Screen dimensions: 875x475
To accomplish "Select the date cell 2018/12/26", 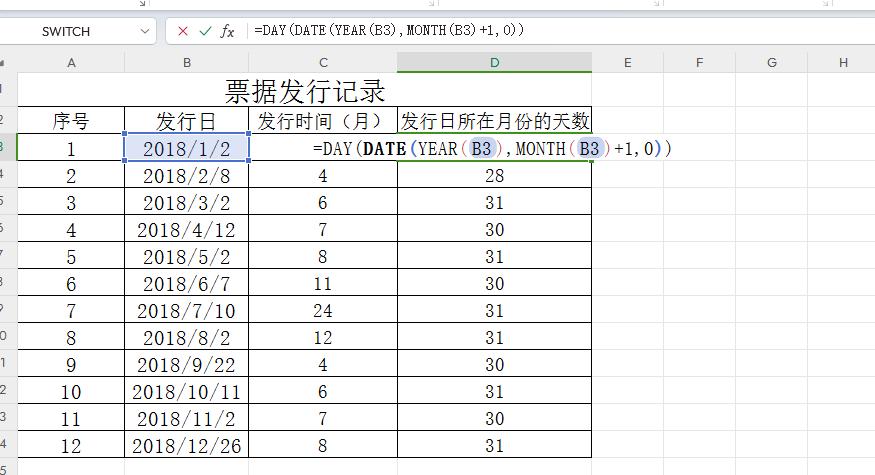I will click(186, 445).
